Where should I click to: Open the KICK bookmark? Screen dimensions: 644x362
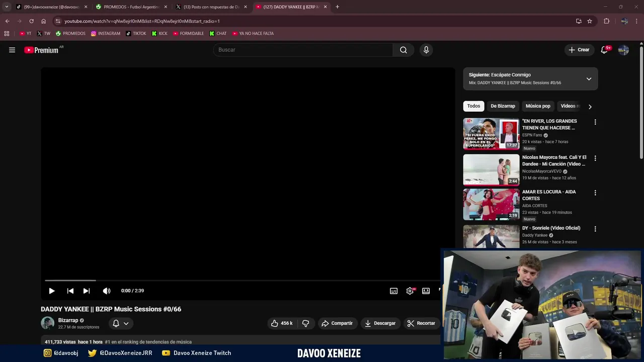point(159,34)
